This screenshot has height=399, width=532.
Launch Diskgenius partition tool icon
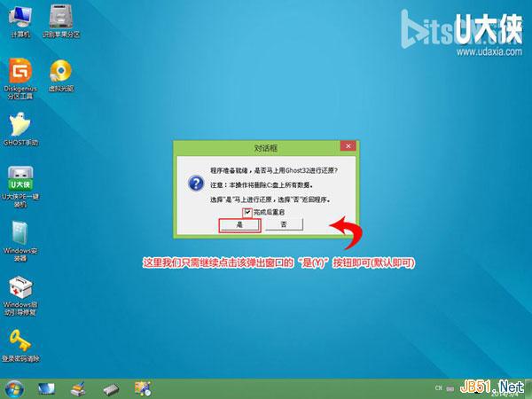click(x=20, y=79)
